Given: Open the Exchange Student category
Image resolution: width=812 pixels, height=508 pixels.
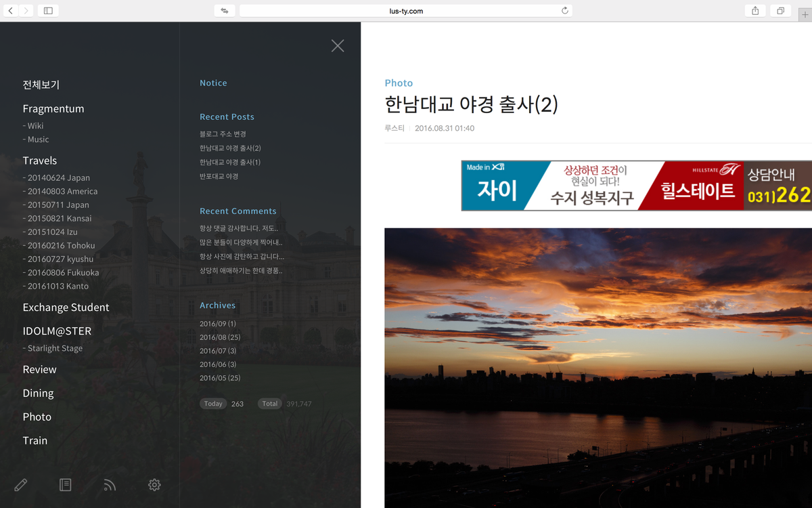Looking at the screenshot, I should click(x=66, y=308).
